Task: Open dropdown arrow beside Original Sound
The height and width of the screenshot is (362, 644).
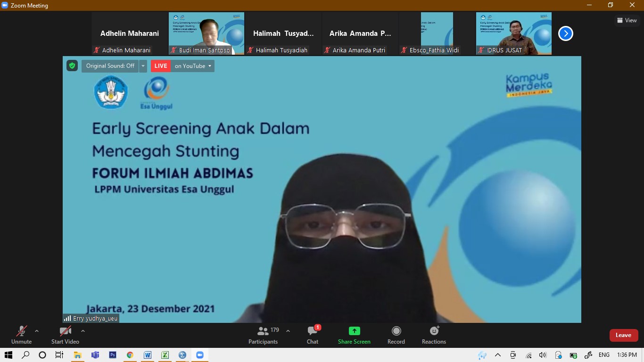Action: click(x=143, y=66)
